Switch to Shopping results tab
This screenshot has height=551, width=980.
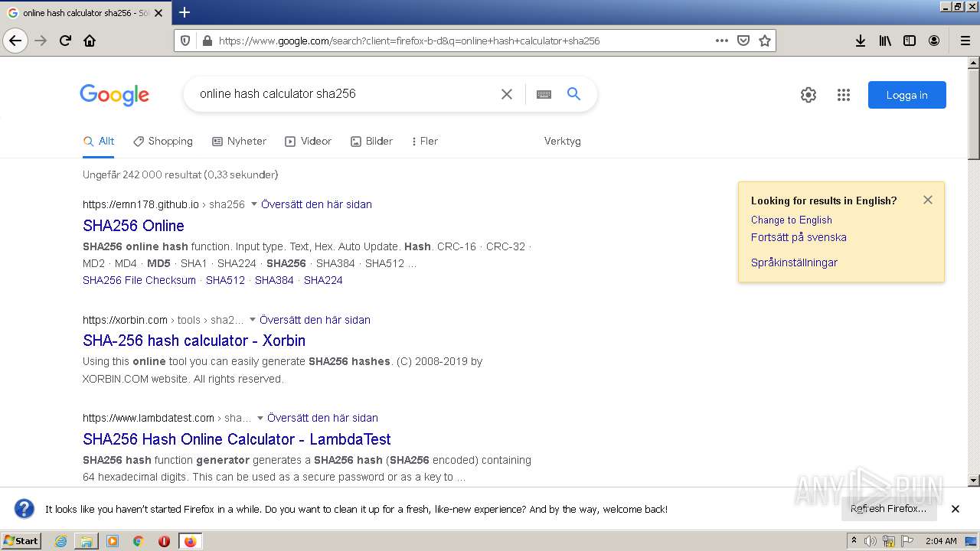tap(163, 141)
